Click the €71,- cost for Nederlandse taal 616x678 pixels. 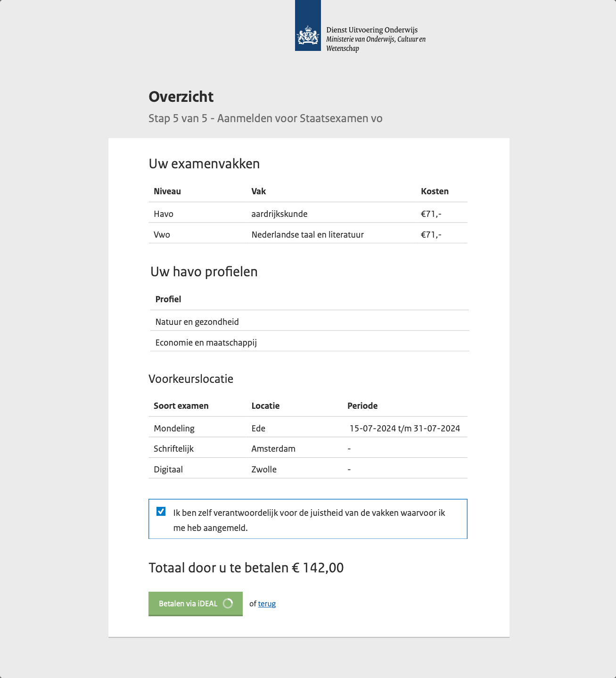point(431,235)
